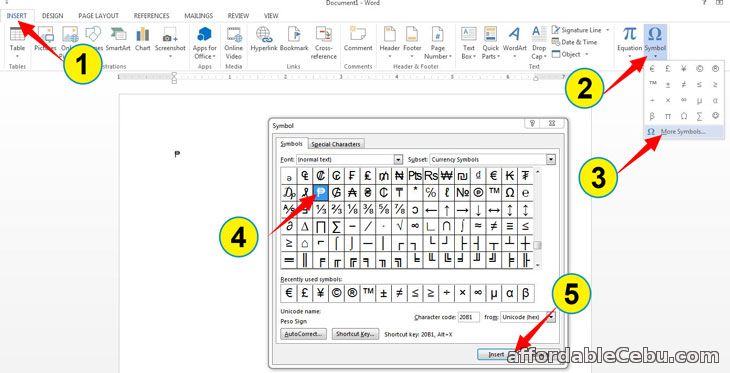This screenshot has height=373, width=730.
Task: Open dialog Help question mark button
Action: point(533,123)
